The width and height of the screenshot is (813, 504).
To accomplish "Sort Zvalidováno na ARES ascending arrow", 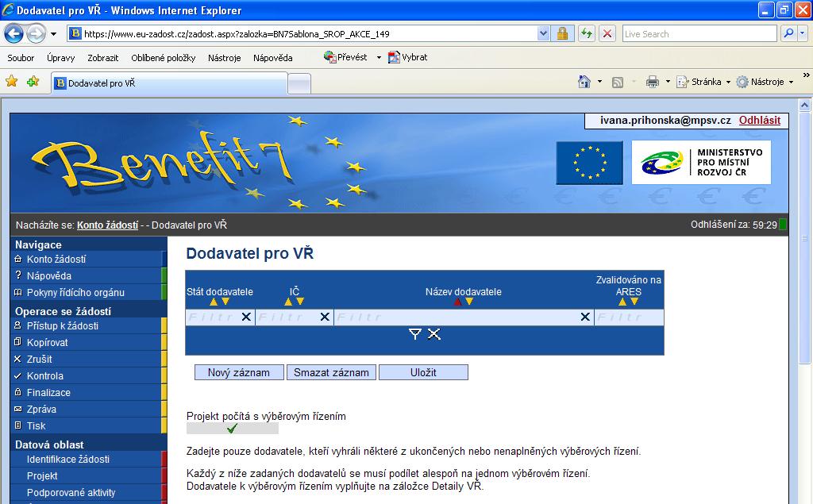I will click(x=622, y=302).
